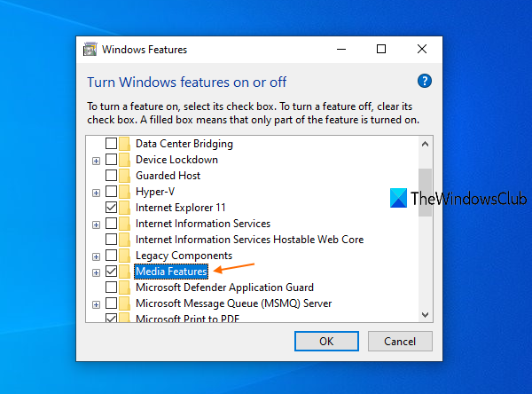
Task: Expand the Media Features node
Action: click(x=97, y=272)
